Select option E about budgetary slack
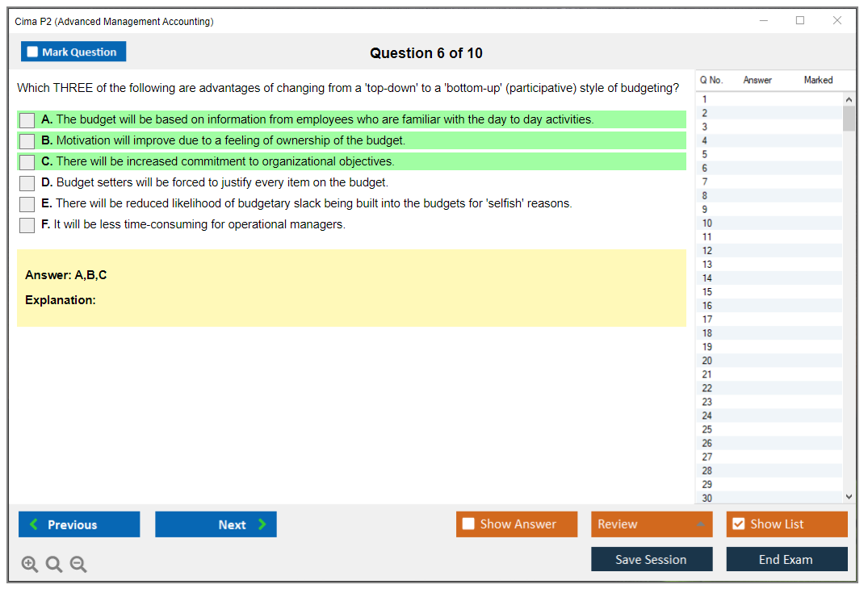The width and height of the screenshot is (868, 593). (27, 204)
